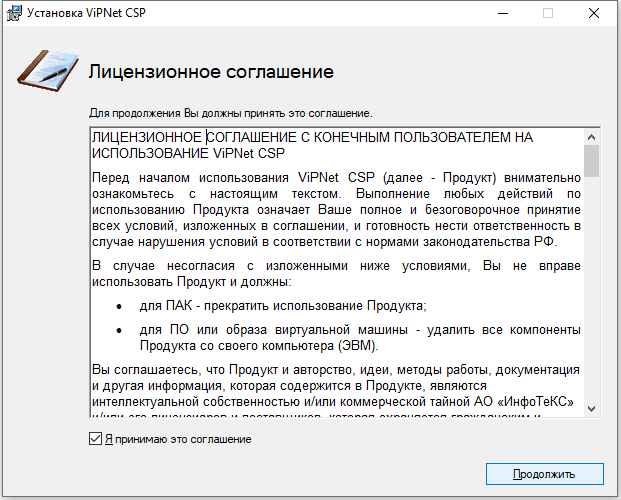Click line 'использовать Продукт и должны:'
The height and width of the screenshot is (500, 621).
tap(192, 282)
